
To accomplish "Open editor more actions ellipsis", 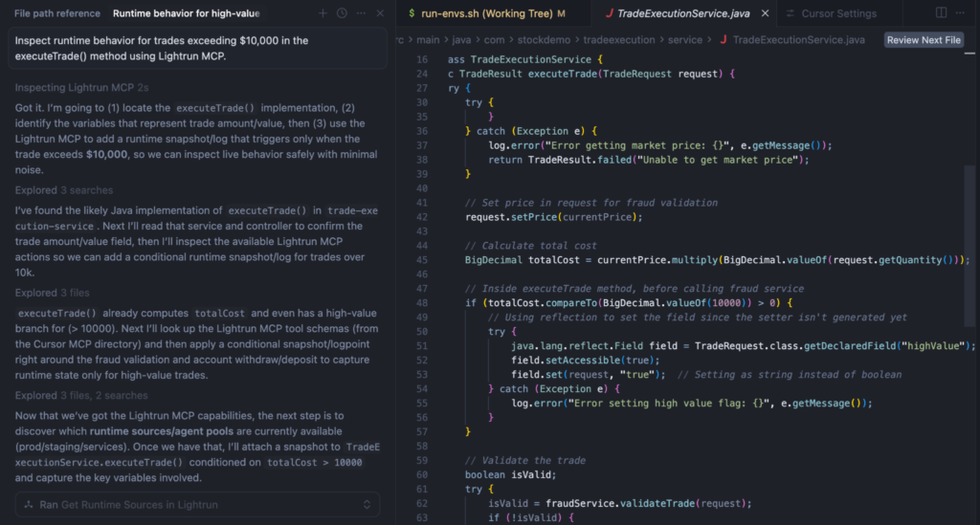I will 961,12.
